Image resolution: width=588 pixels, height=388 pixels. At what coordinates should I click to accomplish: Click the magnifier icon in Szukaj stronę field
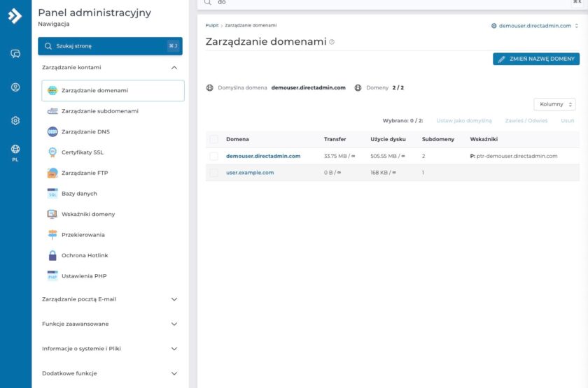(48, 46)
